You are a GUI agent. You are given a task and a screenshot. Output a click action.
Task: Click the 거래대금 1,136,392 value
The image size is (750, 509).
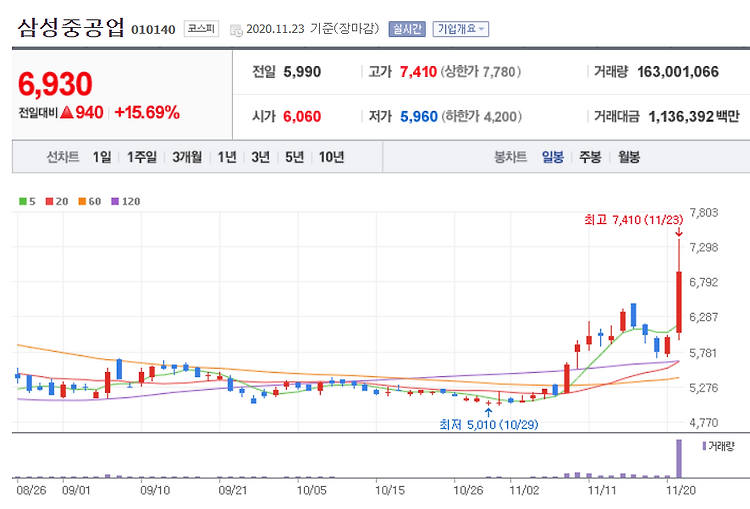681,116
